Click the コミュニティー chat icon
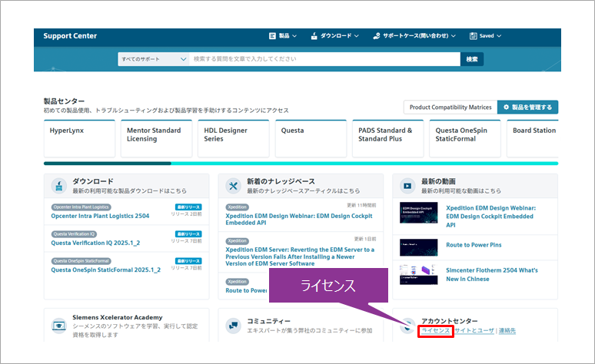595x364 pixels. (x=233, y=326)
